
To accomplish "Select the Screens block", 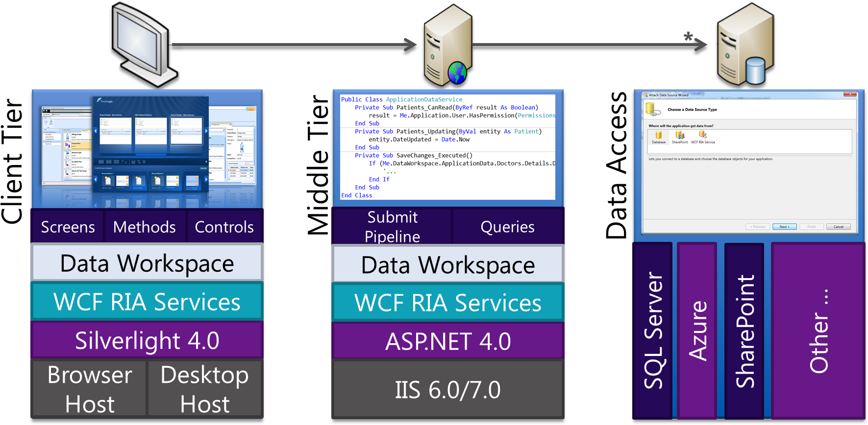I will tap(68, 227).
